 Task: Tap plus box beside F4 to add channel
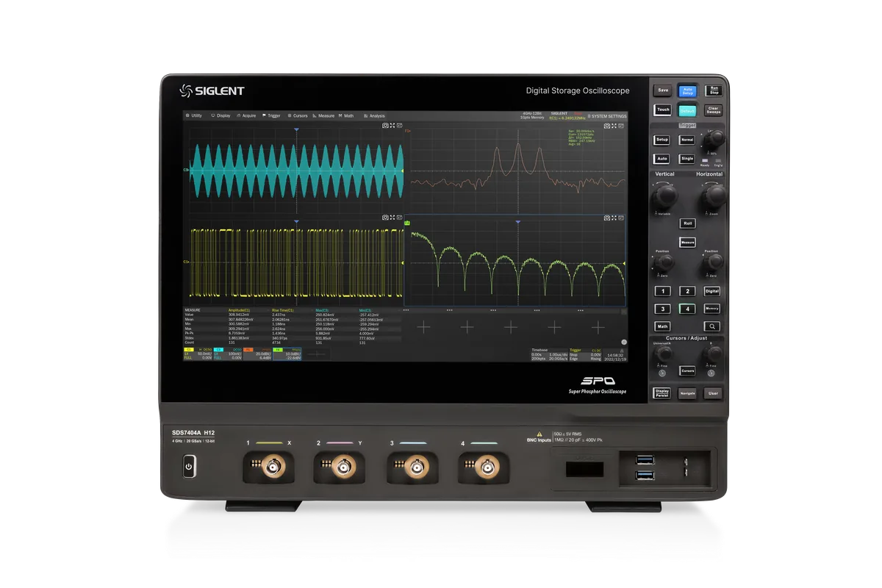[317, 354]
